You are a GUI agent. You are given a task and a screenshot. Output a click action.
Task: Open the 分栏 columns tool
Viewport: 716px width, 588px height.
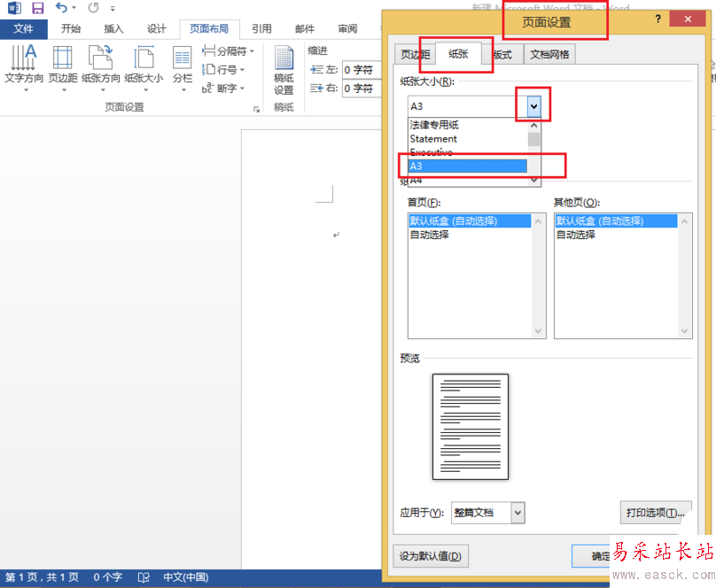click(x=183, y=68)
